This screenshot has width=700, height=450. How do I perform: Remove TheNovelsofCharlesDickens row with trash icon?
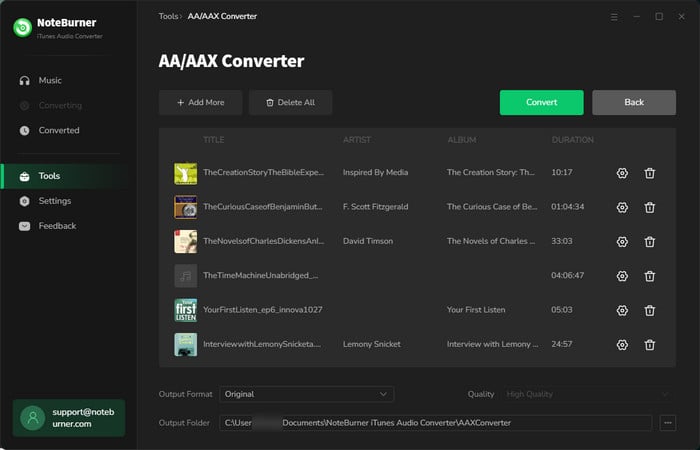point(650,242)
